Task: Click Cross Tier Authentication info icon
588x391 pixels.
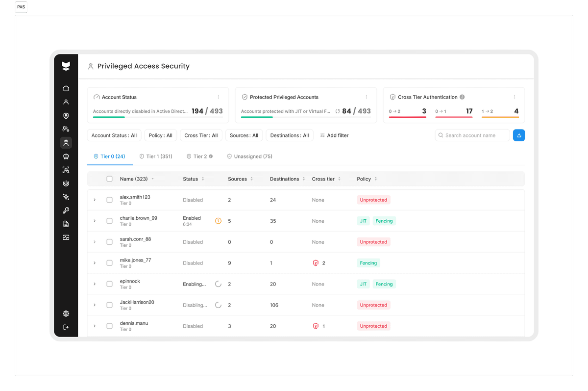Action: pyautogui.click(x=462, y=97)
